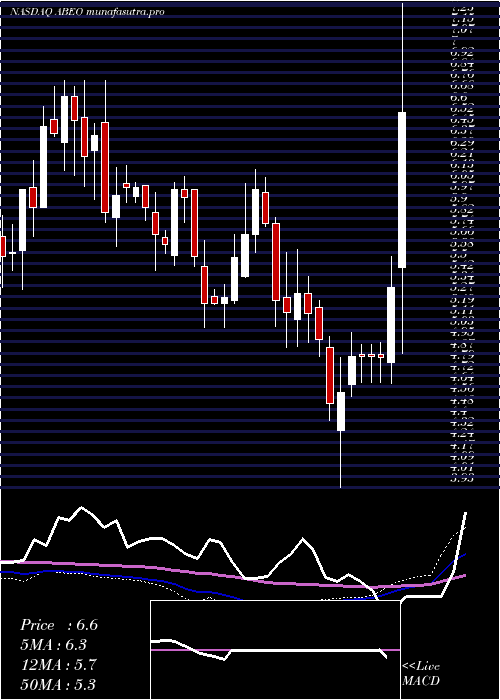500x700 pixels.
Task: Select the '5MA : 6.3' value
Action: click(x=53, y=645)
